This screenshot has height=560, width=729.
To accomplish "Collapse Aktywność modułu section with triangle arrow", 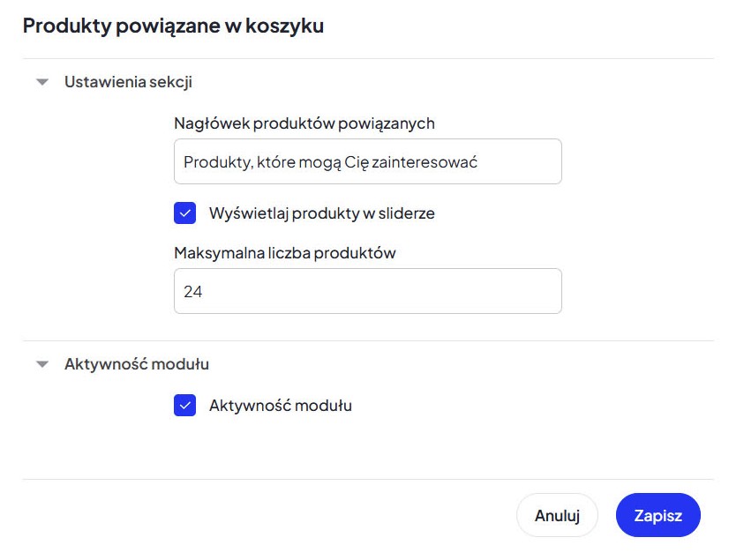I will pyautogui.click(x=41, y=364).
